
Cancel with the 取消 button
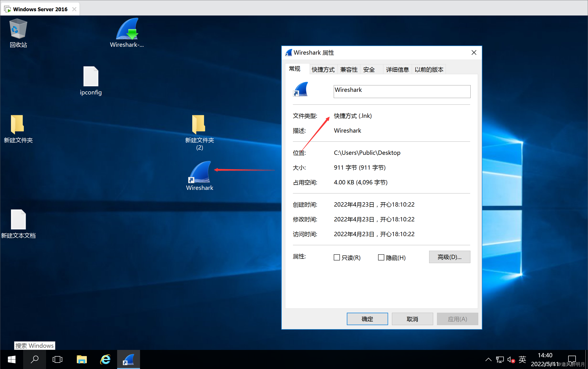pyautogui.click(x=412, y=319)
